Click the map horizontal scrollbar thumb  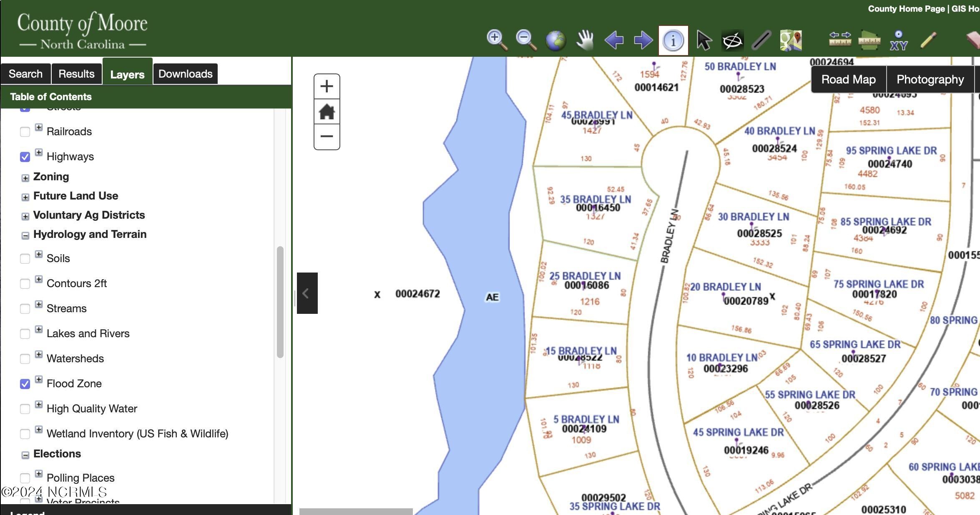pyautogui.click(x=356, y=512)
